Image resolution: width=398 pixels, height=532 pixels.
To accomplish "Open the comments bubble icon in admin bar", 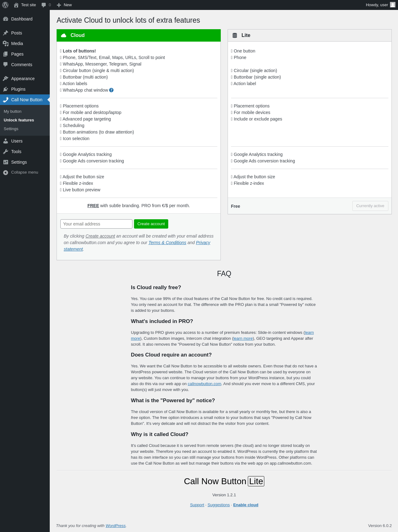I will [44, 5].
